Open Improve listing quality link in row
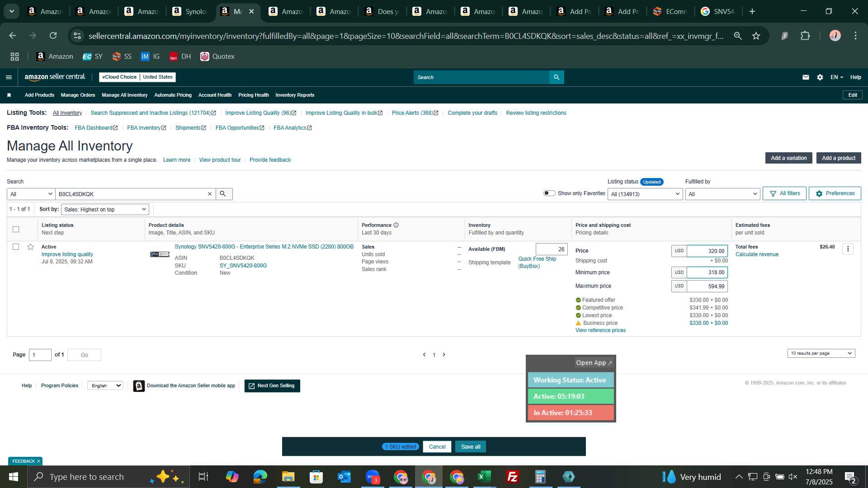 click(x=67, y=254)
